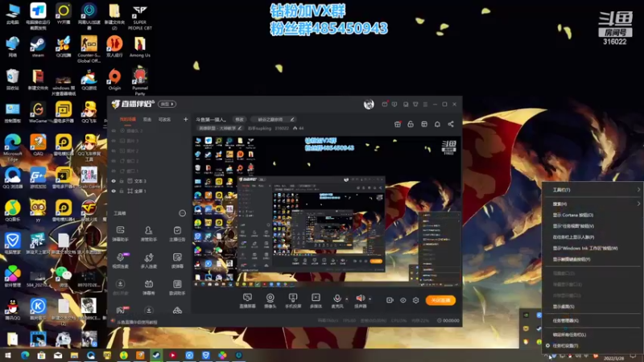Open the Among Us desktop shortcut
The width and height of the screenshot is (644, 362).
139,47
